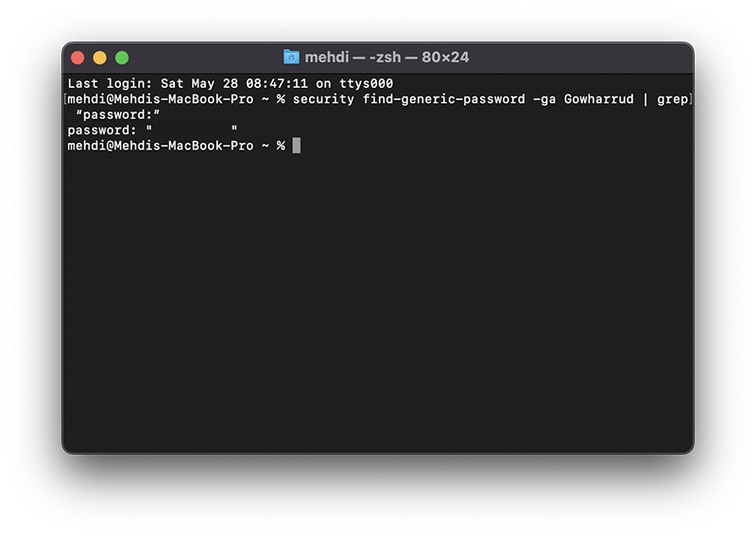Click the window title text 'mehdi — -zsh — 80×24'
The image size is (756, 536).
coord(387,57)
